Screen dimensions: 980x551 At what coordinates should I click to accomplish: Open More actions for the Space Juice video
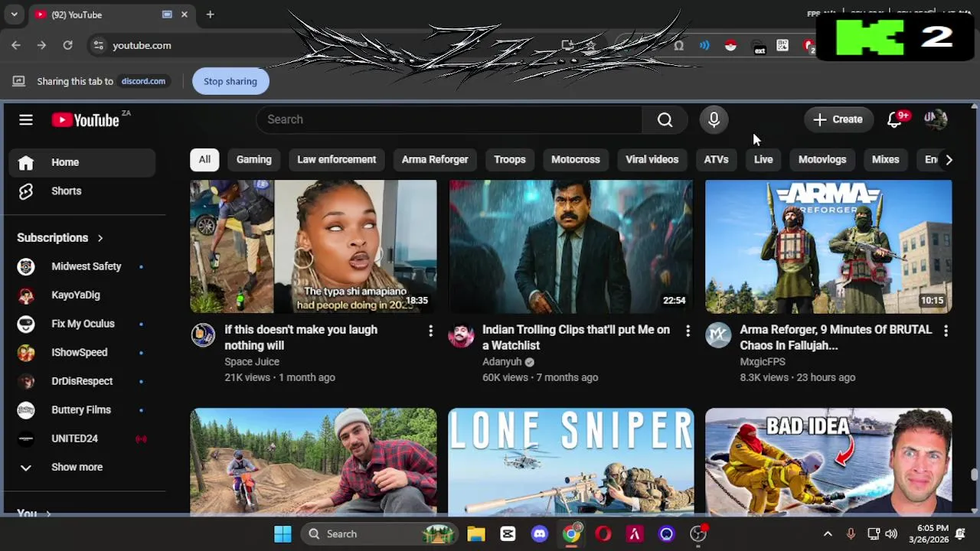pos(430,331)
